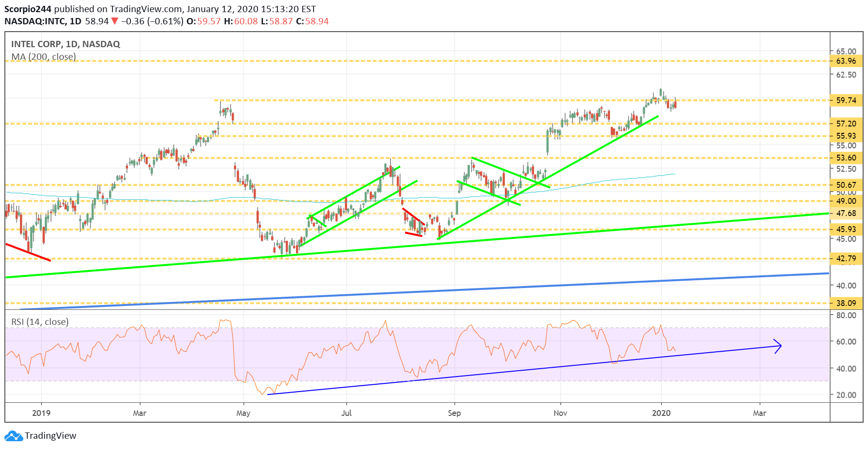Click the L:58.87 low value
The width and height of the screenshot is (868, 449).
point(277,21)
